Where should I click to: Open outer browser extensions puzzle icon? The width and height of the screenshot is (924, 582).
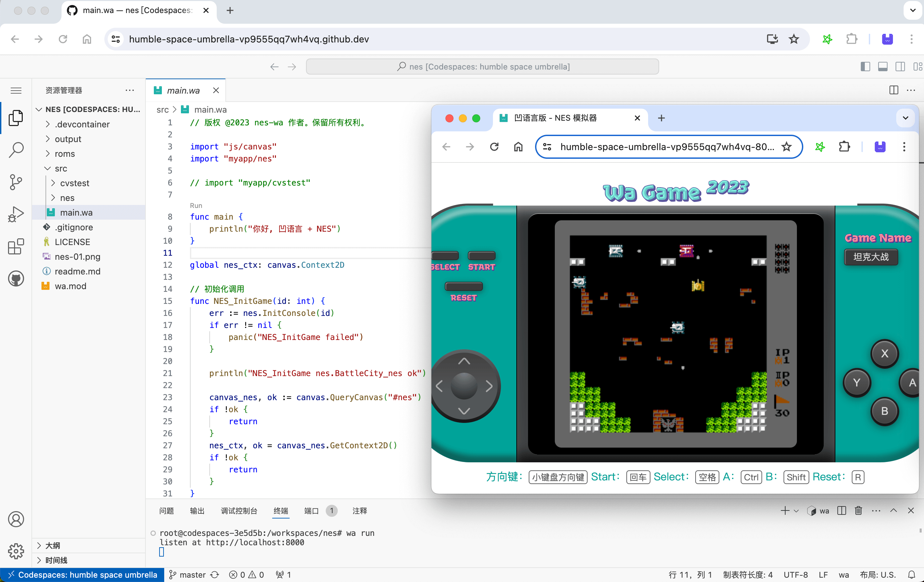tap(851, 39)
